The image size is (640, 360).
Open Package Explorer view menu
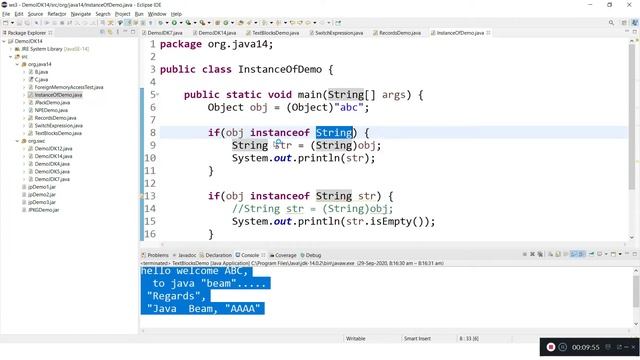[x=118, y=32]
